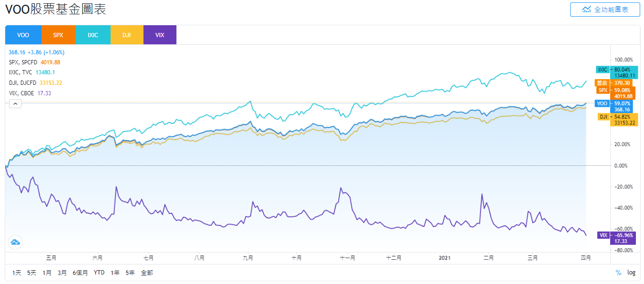Viewport: 644px width, 284px height.
Task: Click the VOO股票基金圖表 heading
Action: pyautogui.click(x=56, y=9)
